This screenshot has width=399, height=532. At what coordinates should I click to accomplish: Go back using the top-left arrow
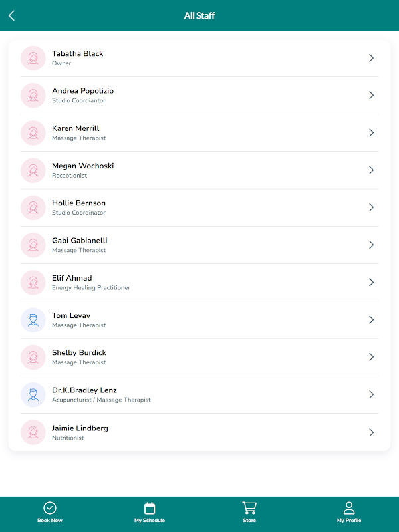[x=11, y=15]
